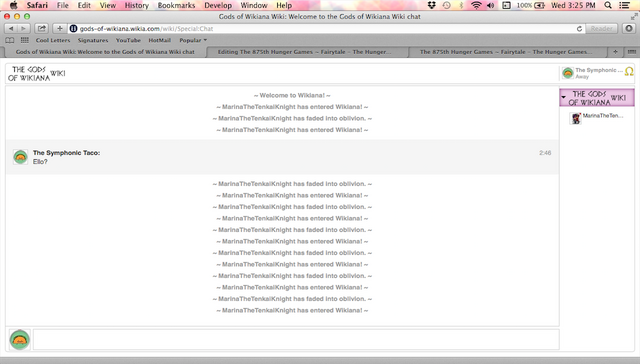The width and height of the screenshot is (640, 364).
Task: Show all tabs icon in tab bar
Action: tap(631, 52)
